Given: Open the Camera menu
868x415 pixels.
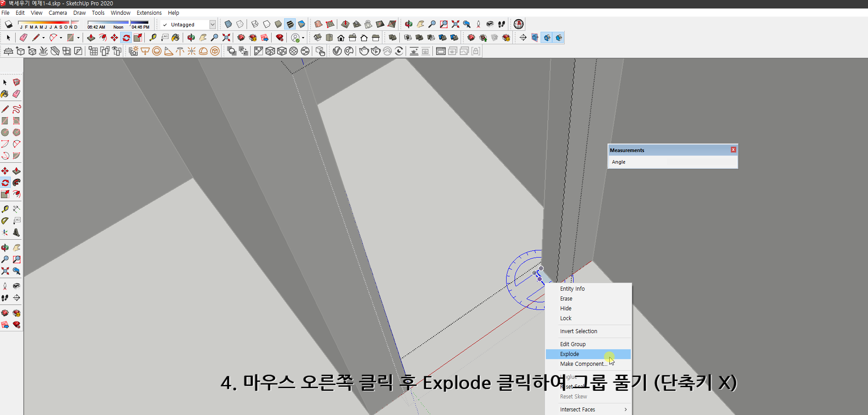Looking at the screenshot, I should [x=58, y=13].
